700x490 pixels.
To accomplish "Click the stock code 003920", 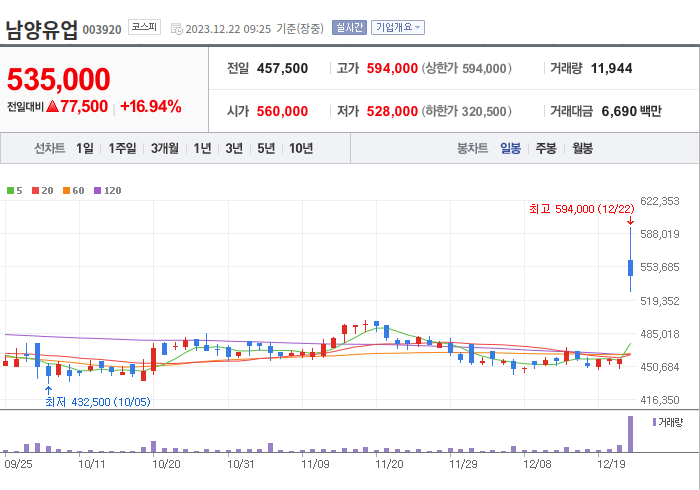I will [102, 30].
